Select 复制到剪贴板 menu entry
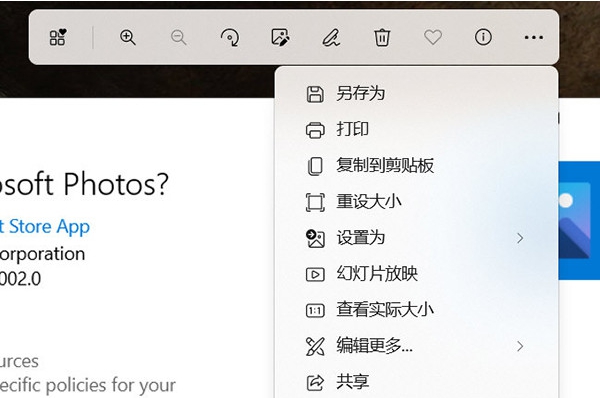This screenshot has height=398, width=600. tap(416, 166)
